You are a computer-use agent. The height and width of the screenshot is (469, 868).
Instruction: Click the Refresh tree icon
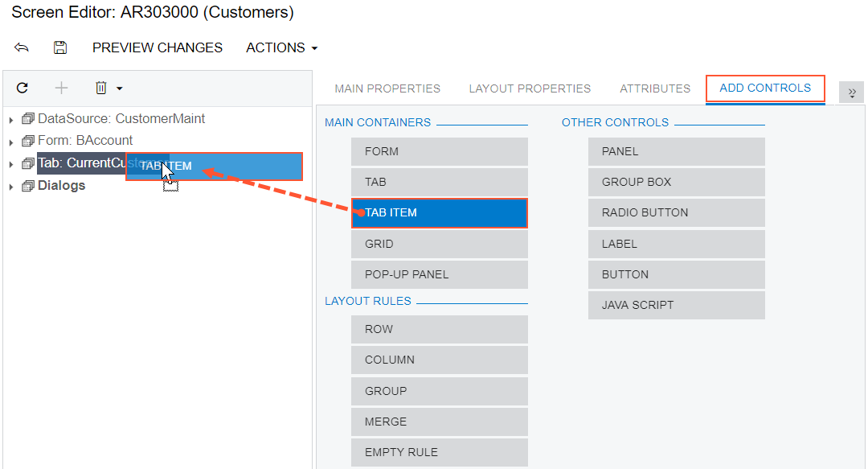23,88
